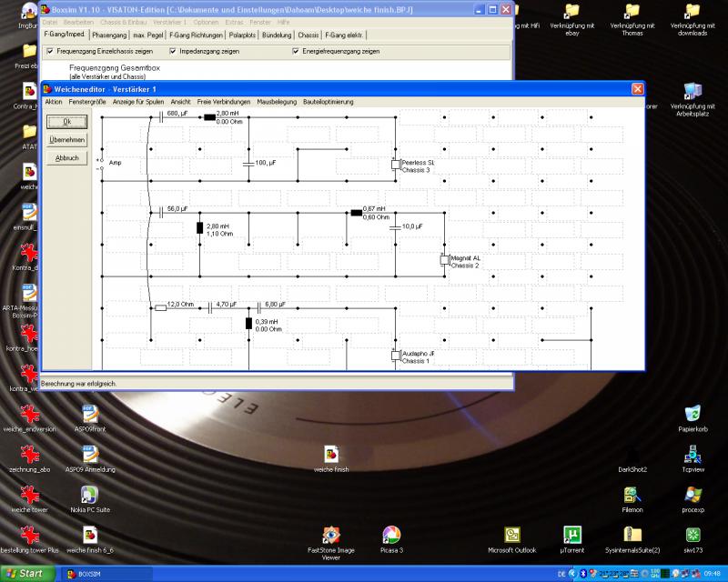Select the 0,67 mH inductor symbol
The height and width of the screenshot is (582, 728).
click(x=357, y=213)
